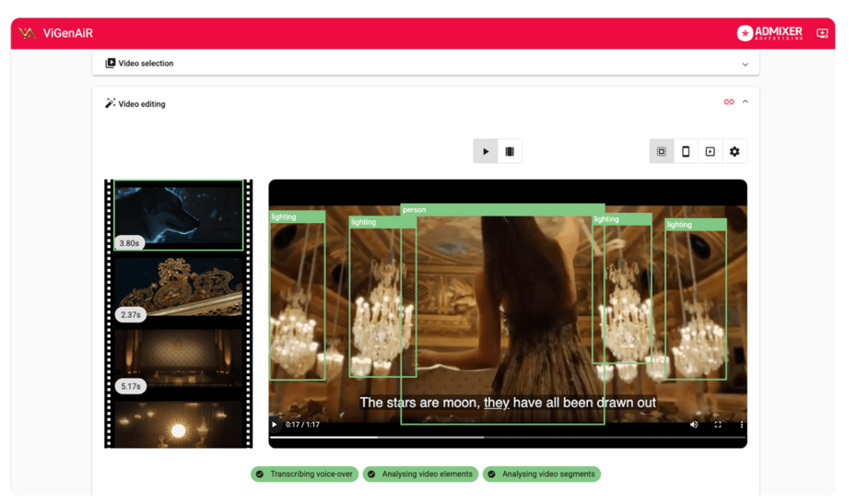
Task: Click the pink link icon in Video editing
Action: (x=729, y=102)
